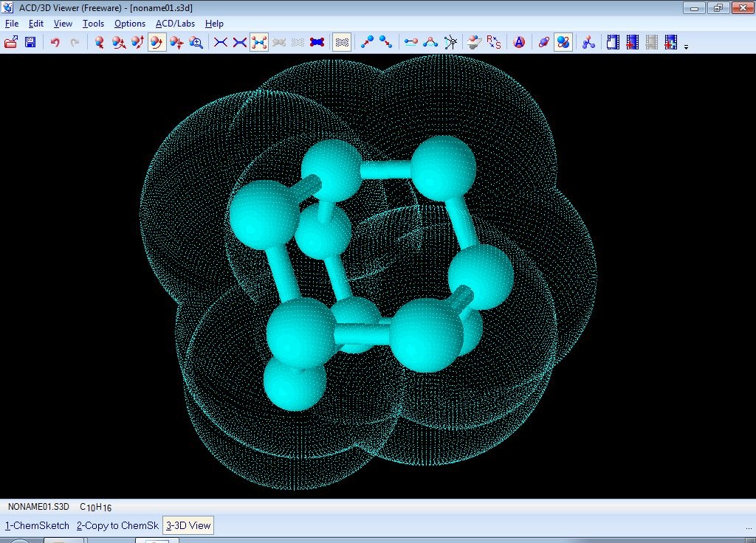Click the Open file icon
The height and width of the screenshot is (543, 756).
pyautogui.click(x=11, y=42)
